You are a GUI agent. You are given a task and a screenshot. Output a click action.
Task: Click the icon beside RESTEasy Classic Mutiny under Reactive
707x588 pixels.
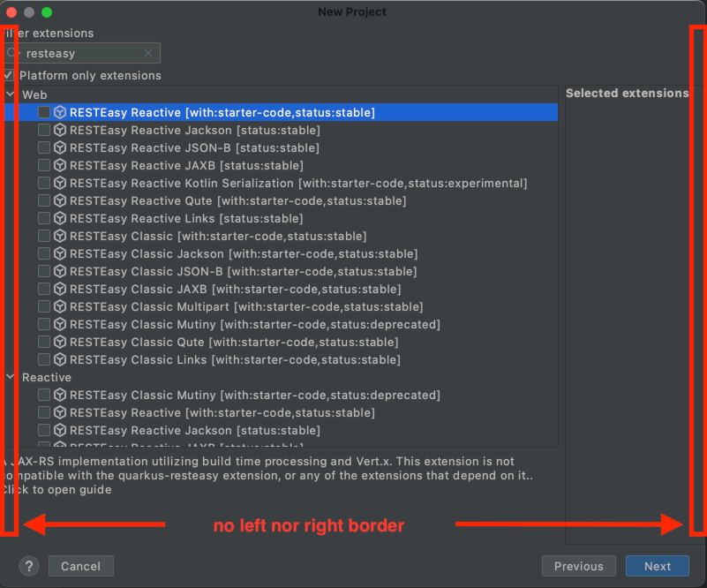point(60,395)
